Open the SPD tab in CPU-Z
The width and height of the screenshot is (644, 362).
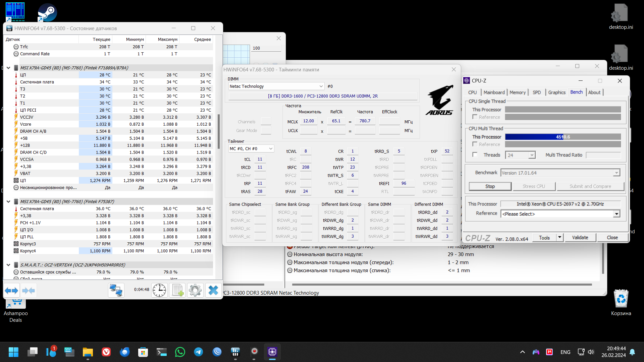click(x=536, y=93)
